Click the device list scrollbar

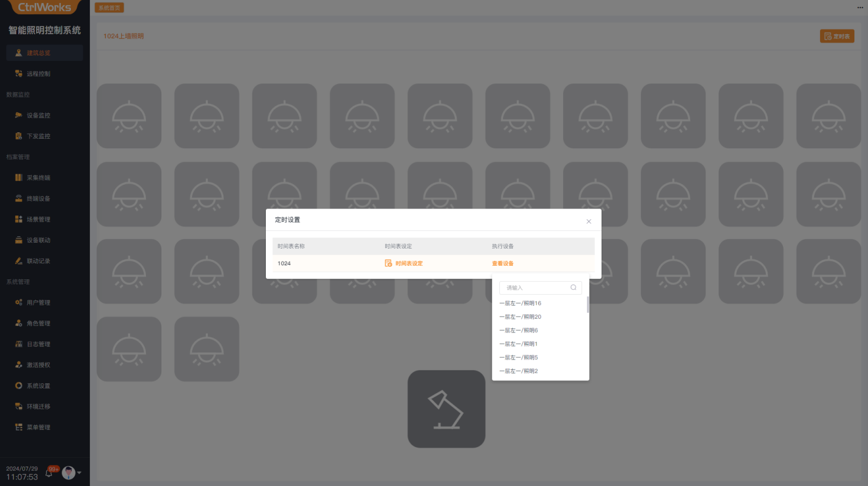pos(587,305)
